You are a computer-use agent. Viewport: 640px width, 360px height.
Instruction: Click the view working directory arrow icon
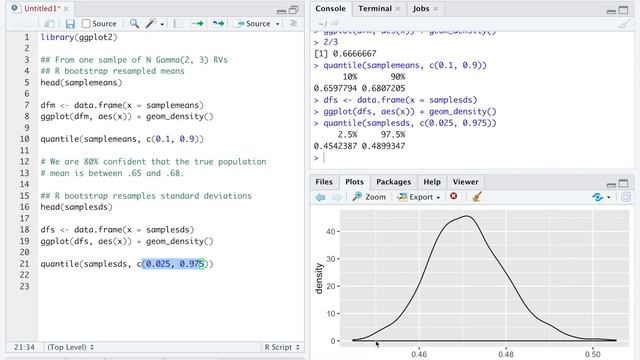point(335,24)
